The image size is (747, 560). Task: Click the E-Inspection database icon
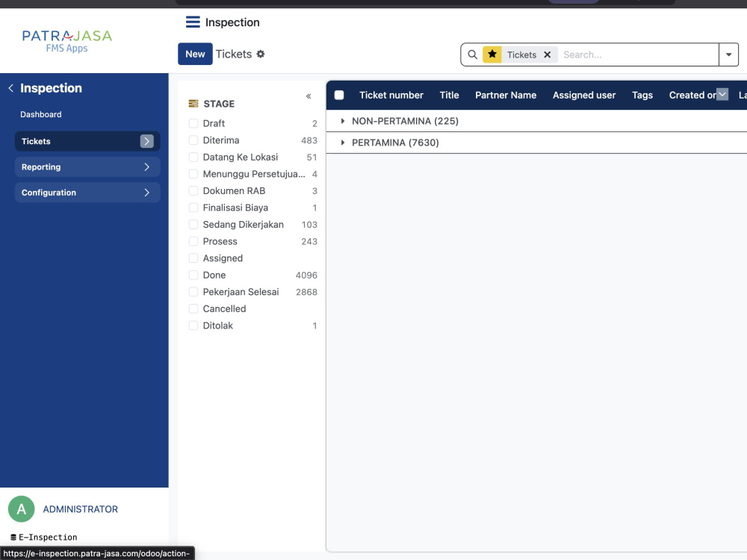[13, 537]
